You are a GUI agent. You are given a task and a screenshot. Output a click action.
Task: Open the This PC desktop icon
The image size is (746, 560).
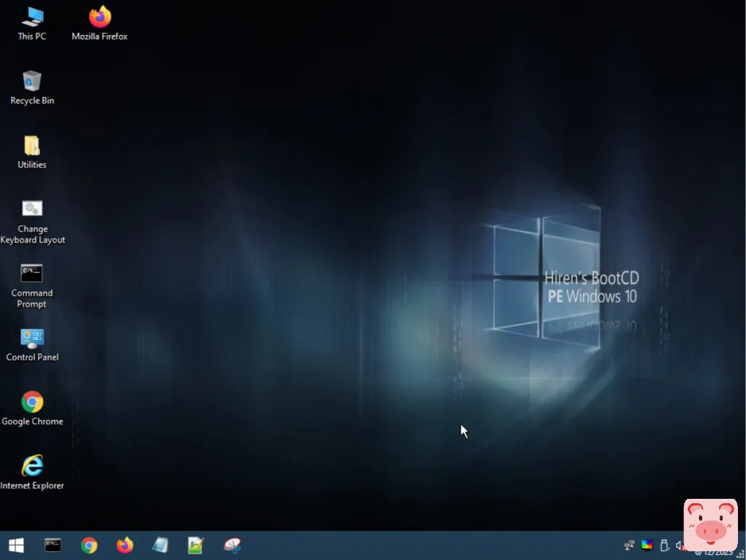[32, 24]
